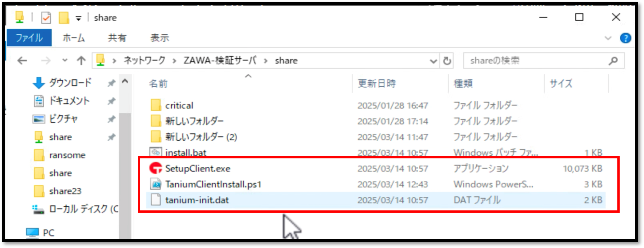This screenshot has height=248, width=644.
Task: Click pin icon next to pinned share
Action: 111,137
